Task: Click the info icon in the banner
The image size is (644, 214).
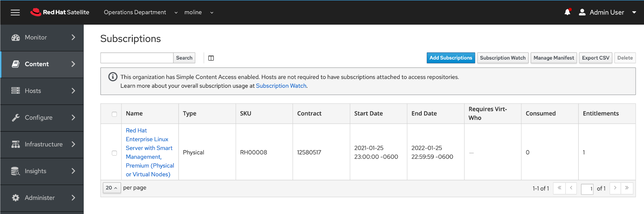Action: point(113,77)
